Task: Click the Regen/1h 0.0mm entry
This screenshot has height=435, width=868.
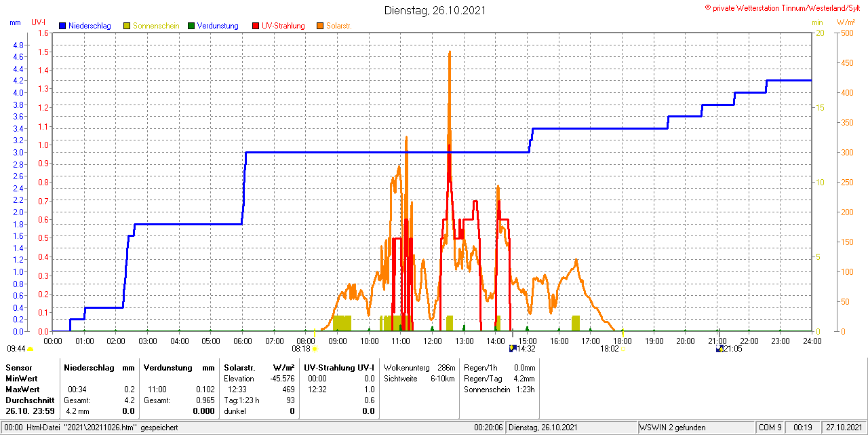Action: 500,367
